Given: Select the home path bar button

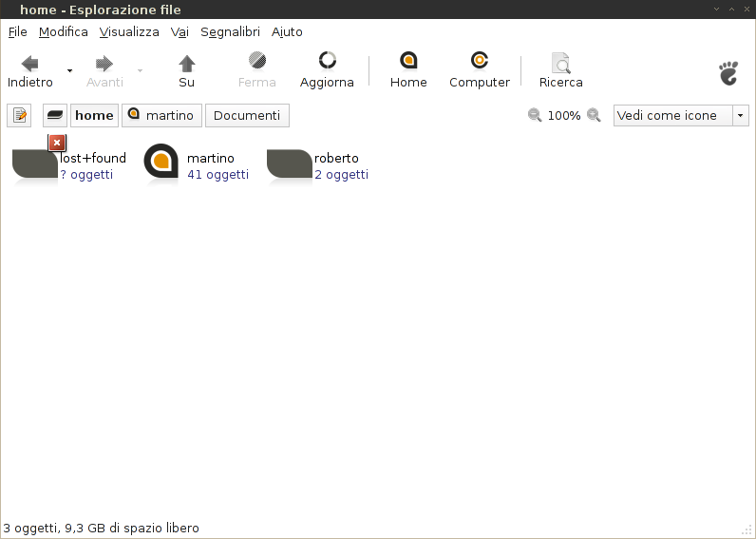Looking at the screenshot, I should pyautogui.click(x=95, y=115).
